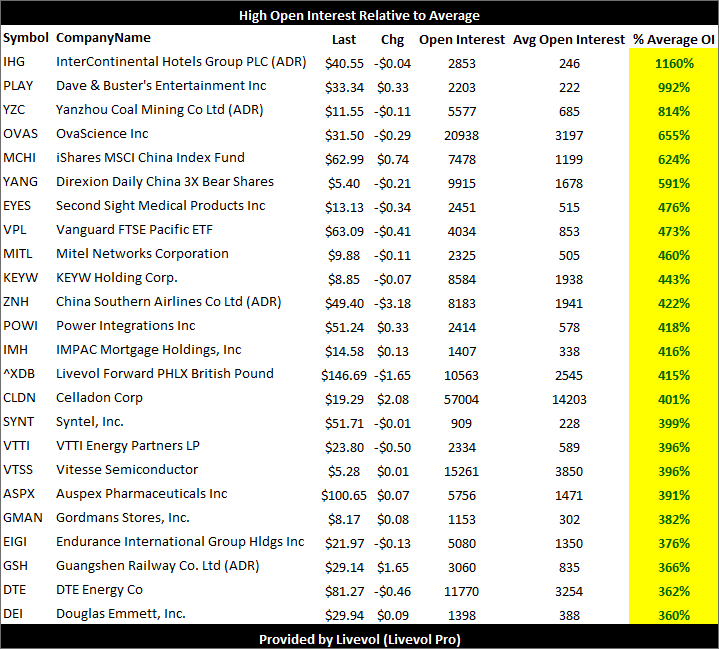
Task: Select the EYES symbol cell
Action: (x=17, y=205)
